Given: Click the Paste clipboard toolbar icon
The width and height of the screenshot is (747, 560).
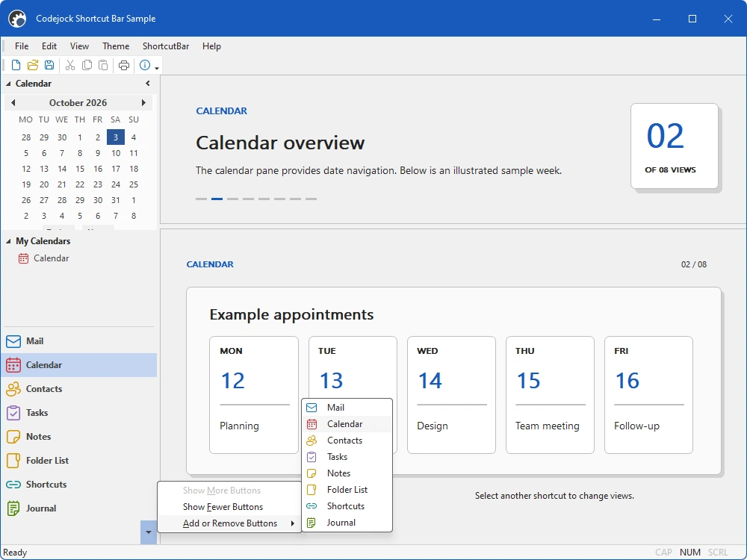Looking at the screenshot, I should (103, 65).
